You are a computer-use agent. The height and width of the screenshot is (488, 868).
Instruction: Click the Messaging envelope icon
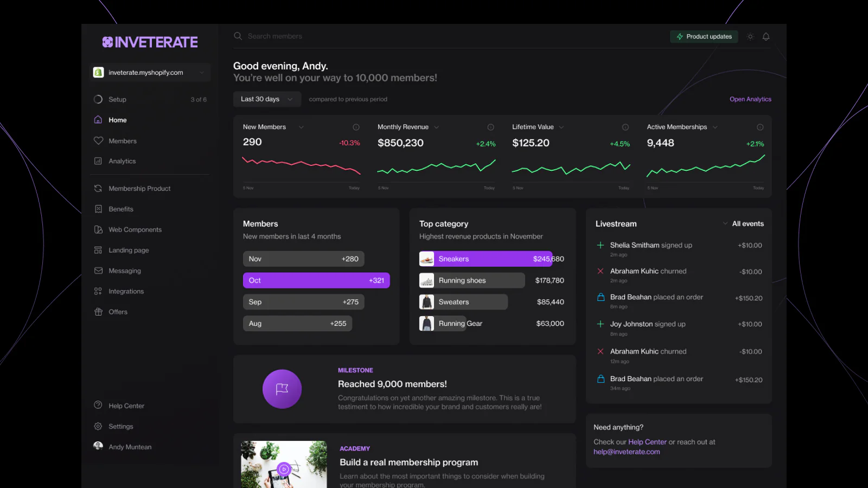coord(98,271)
